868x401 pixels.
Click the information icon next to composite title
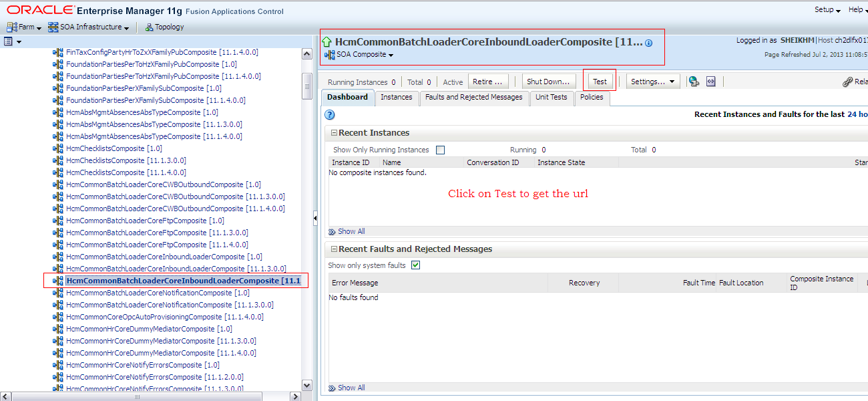click(648, 42)
